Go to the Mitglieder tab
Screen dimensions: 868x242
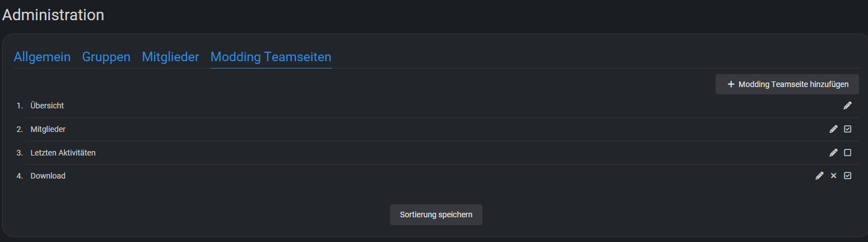(170, 57)
